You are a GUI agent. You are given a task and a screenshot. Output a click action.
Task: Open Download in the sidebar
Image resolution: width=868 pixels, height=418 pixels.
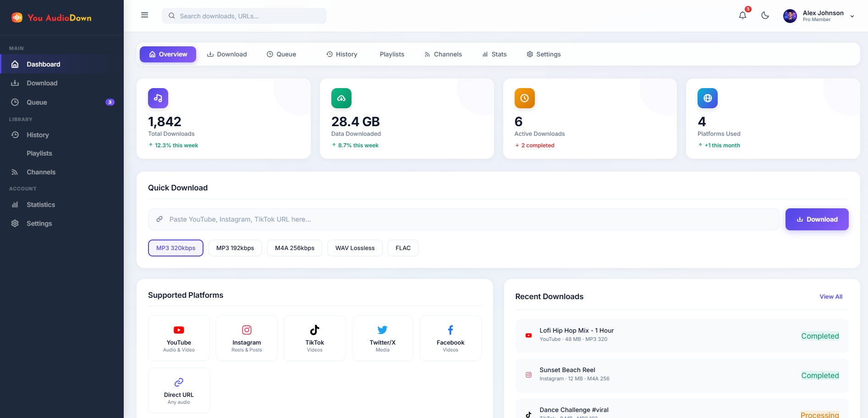[x=62, y=83]
